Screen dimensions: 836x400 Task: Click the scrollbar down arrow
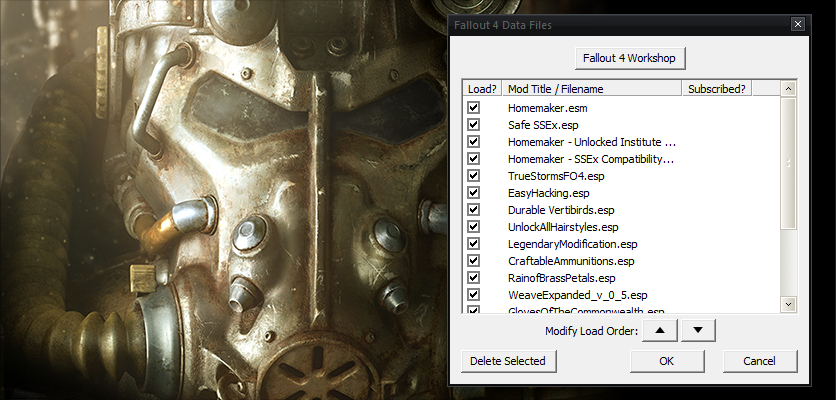[789, 305]
